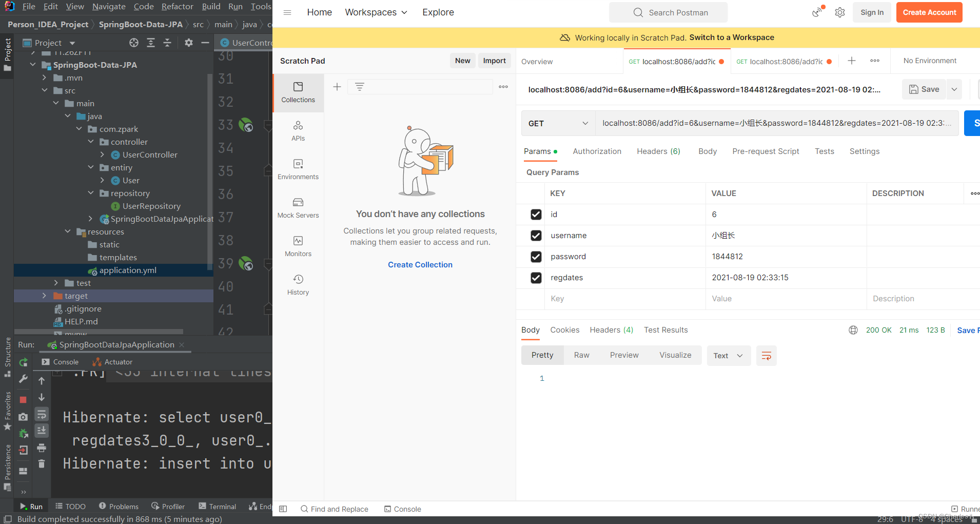Screen dimensions: 980x524
Task: Uncheck the username query param
Action: 536,236
